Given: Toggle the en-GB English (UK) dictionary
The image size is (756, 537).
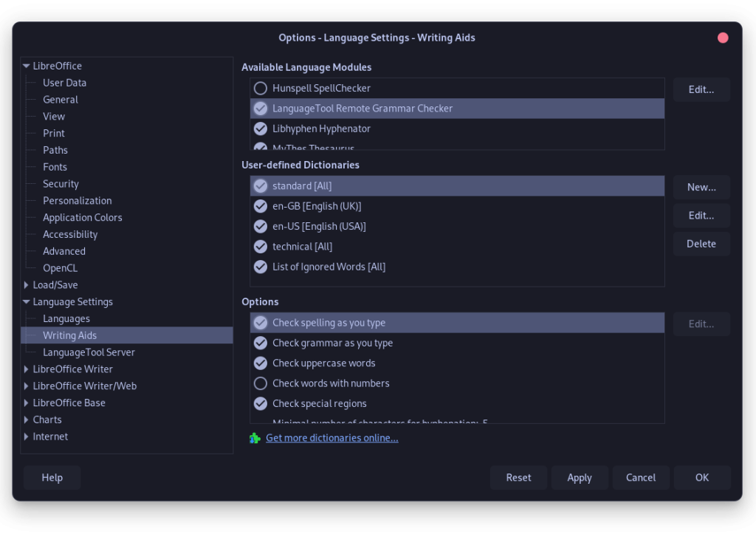Looking at the screenshot, I should [261, 206].
